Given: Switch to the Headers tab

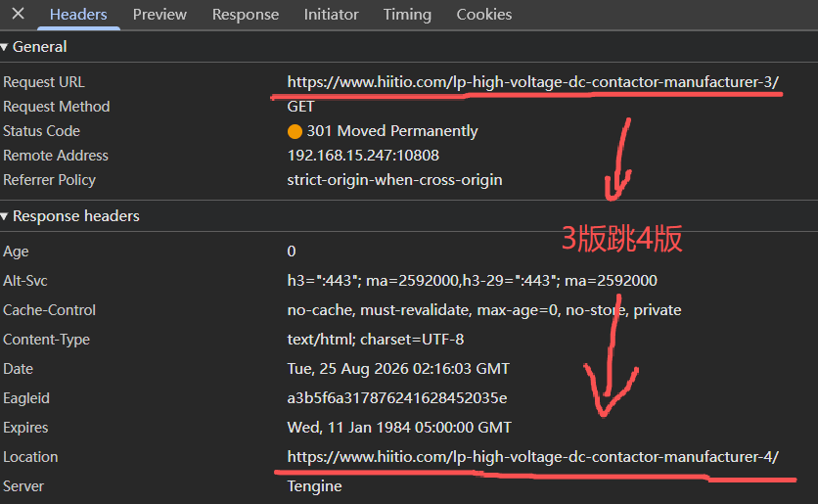Looking at the screenshot, I should [x=78, y=15].
